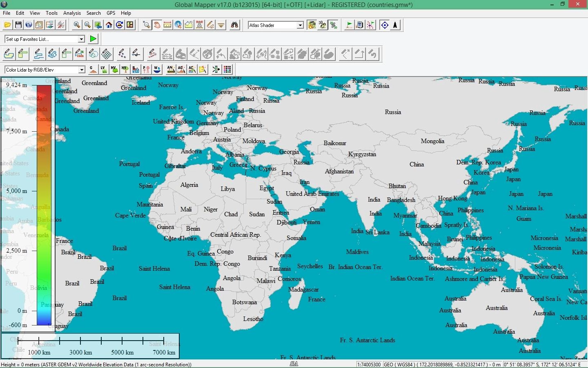Filter Lidar by High Vegetation 'HV' icon
Viewport: 588px width, 368px height.
tap(125, 70)
